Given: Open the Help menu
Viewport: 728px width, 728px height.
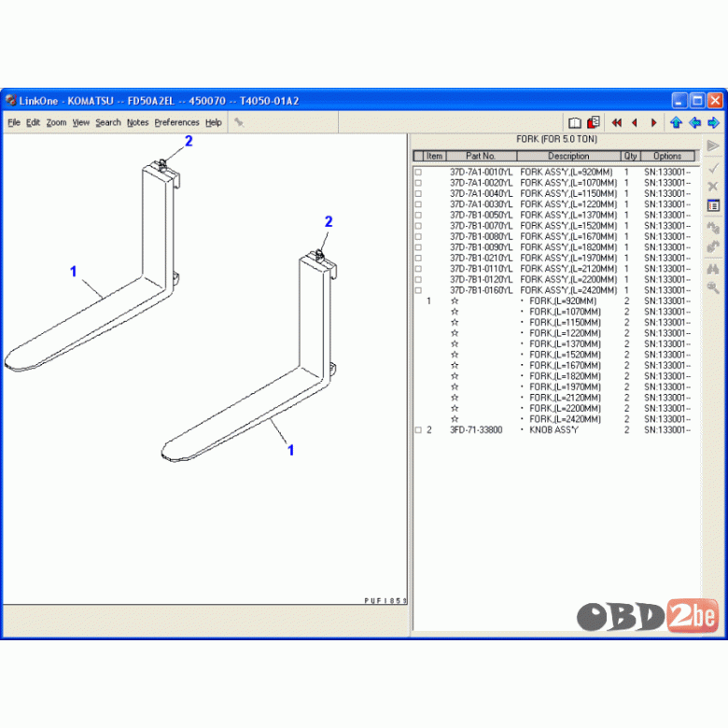Looking at the screenshot, I should [x=214, y=122].
